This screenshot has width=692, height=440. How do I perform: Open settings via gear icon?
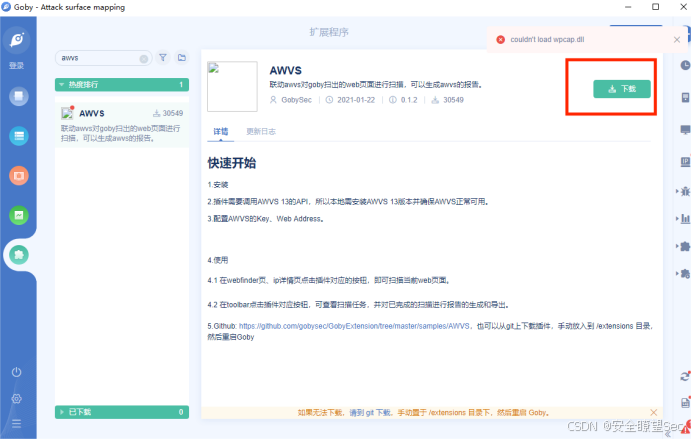[16, 399]
